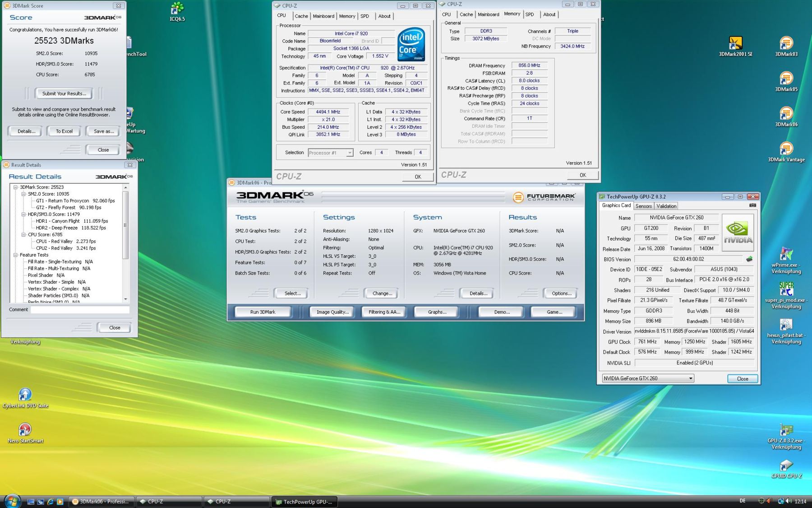Click the Game... button in 3DMark06
The image size is (812, 508).
click(554, 312)
